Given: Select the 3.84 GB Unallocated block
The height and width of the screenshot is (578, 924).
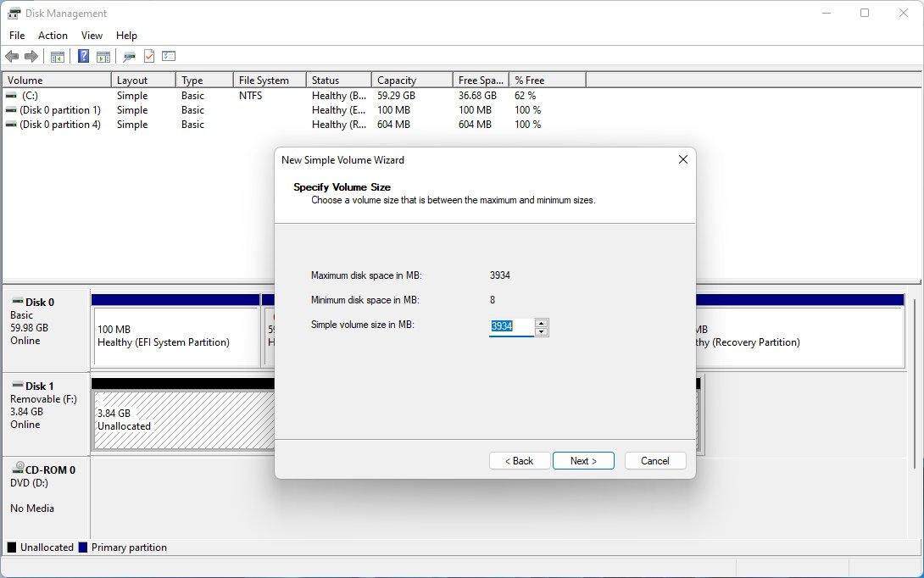Looking at the screenshot, I should 184,420.
